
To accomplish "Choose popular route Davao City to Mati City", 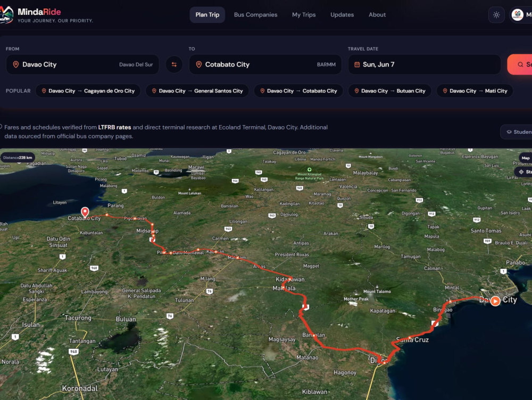I will [475, 91].
